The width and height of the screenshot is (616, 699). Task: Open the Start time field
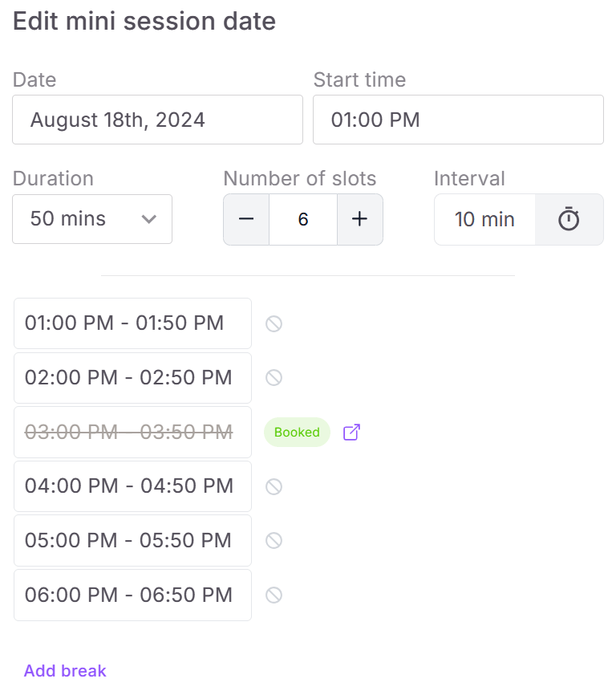coord(458,120)
